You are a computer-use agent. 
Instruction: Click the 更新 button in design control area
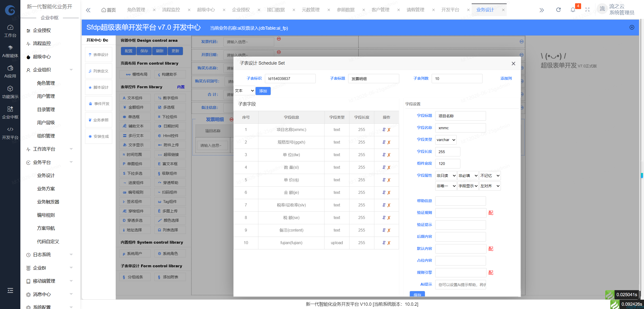(175, 51)
